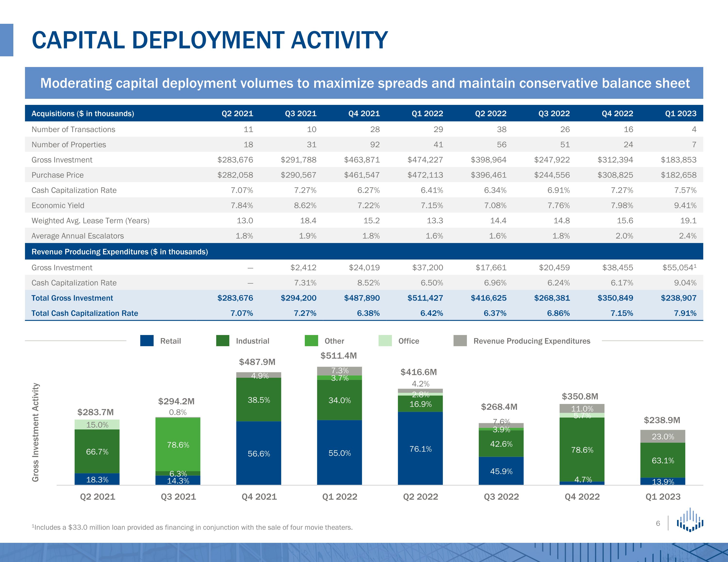Click the Industrial legend color swatch
Screen dimensions: 728x562
coord(223,341)
